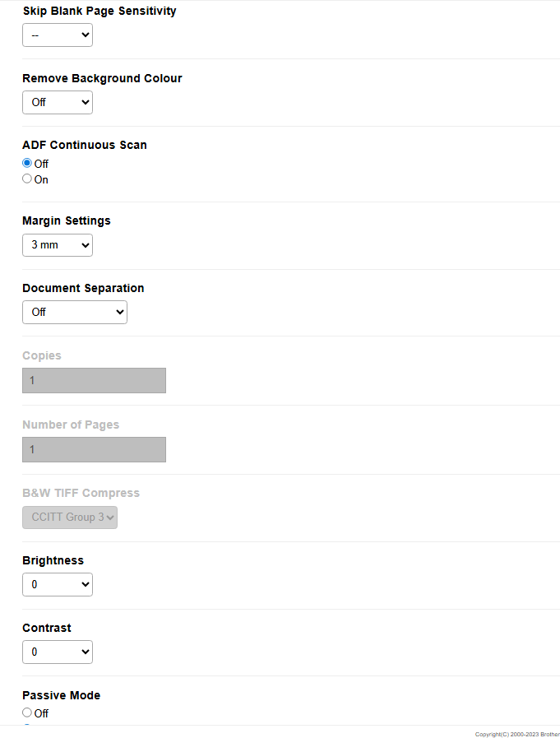Select Off for ADF Continuous Scan

pos(27,164)
